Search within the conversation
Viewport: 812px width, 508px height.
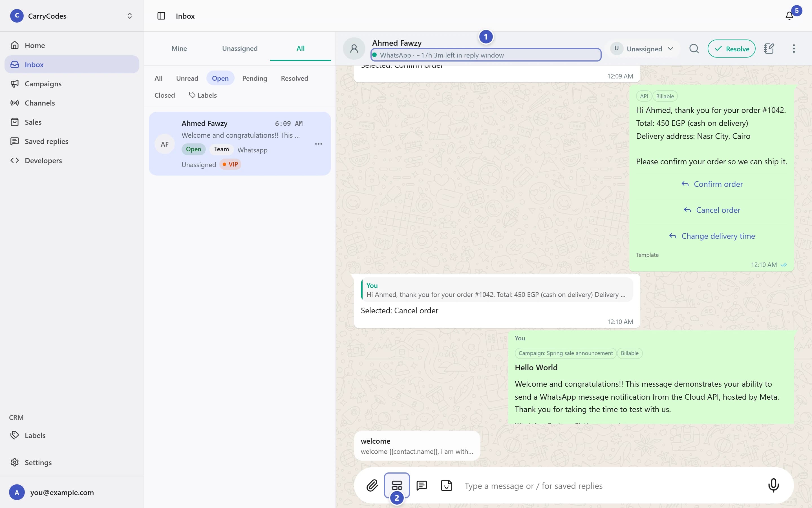pyautogui.click(x=694, y=49)
